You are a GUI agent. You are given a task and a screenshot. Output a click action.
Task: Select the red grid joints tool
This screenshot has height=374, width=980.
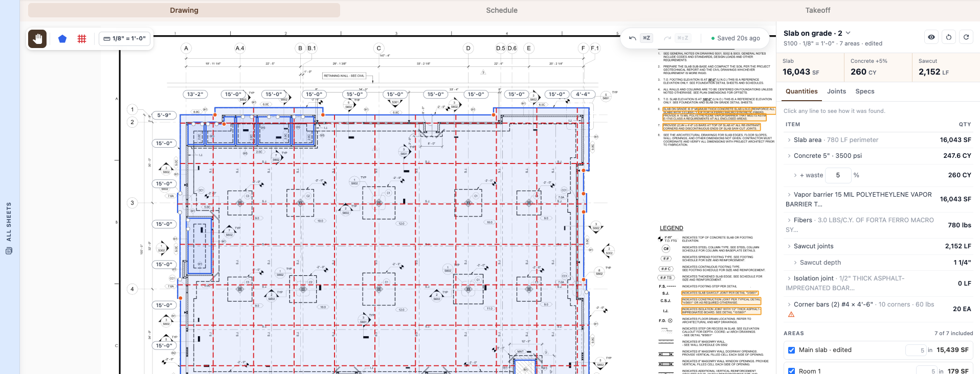(x=82, y=39)
